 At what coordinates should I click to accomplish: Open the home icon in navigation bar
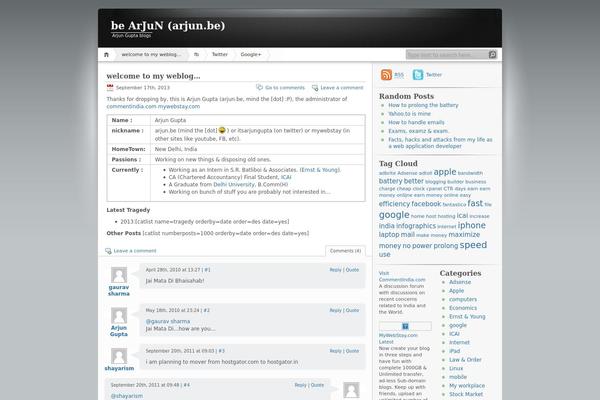click(x=106, y=55)
